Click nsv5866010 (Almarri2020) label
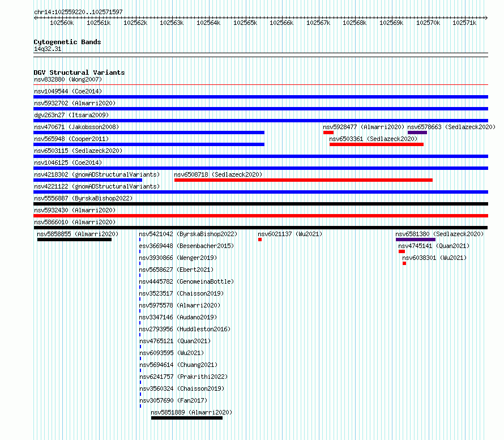The height and width of the screenshot is (440, 504). pos(75,222)
